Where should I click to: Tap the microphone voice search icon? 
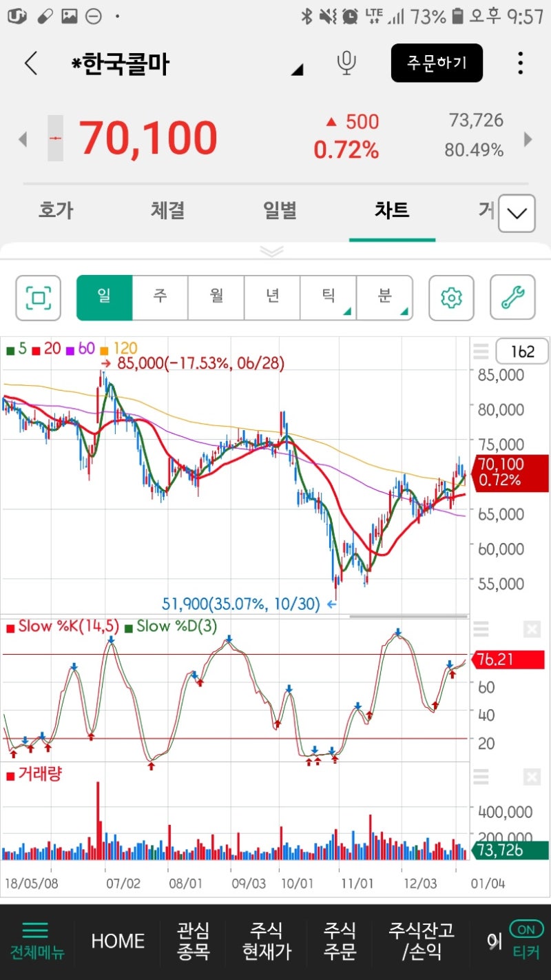(346, 63)
